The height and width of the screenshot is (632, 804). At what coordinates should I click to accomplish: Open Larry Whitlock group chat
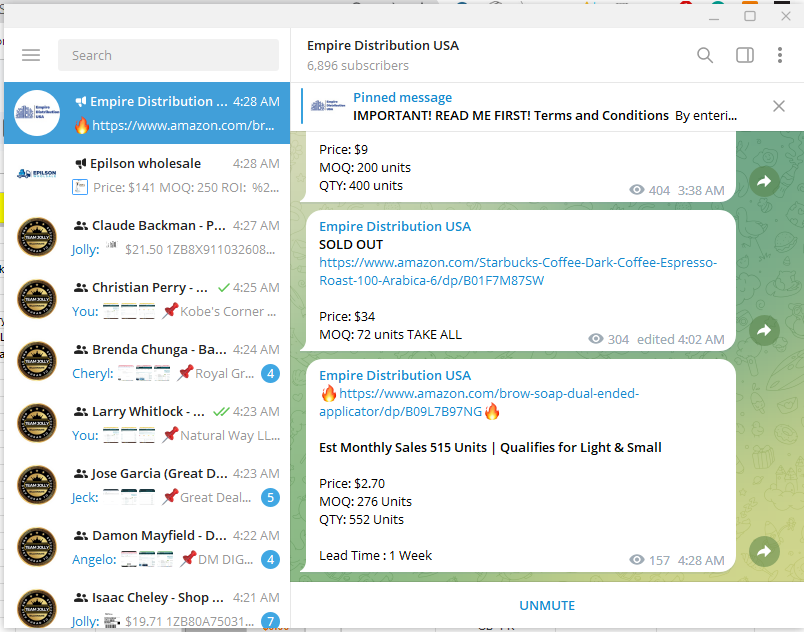[147, 423]
